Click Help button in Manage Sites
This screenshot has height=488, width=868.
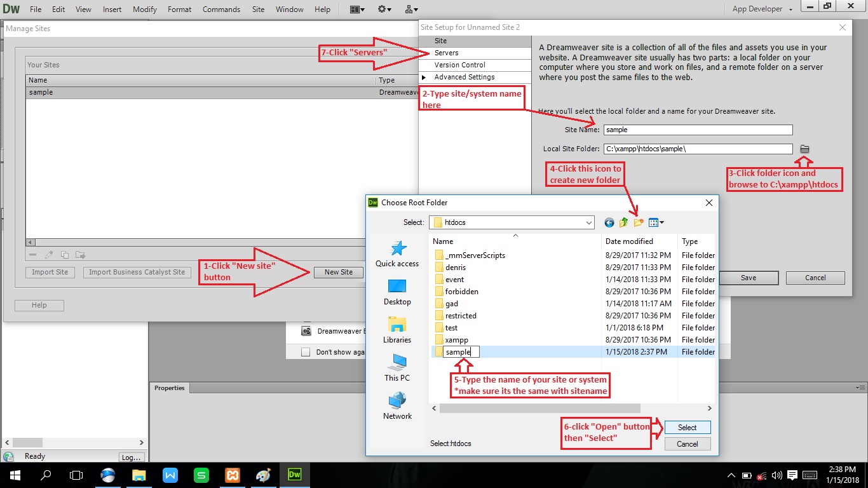pyautogui.click(x=39, y=305)
